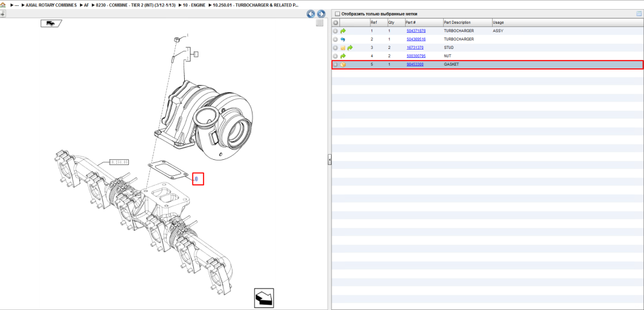Screen dimensions: 644x310
Task: Open part number link 16731378
Action: 415,48
